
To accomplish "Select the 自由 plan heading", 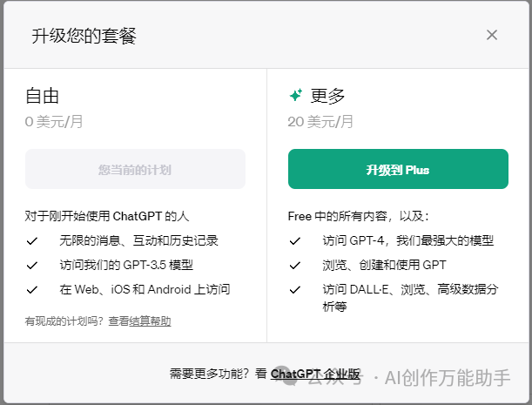I will 43,96.
